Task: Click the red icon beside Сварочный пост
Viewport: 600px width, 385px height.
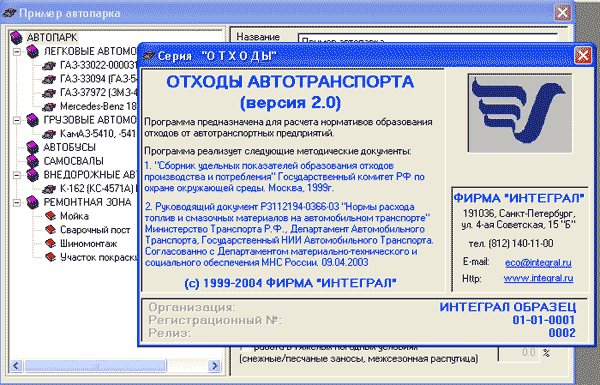Action: [50, 230]
